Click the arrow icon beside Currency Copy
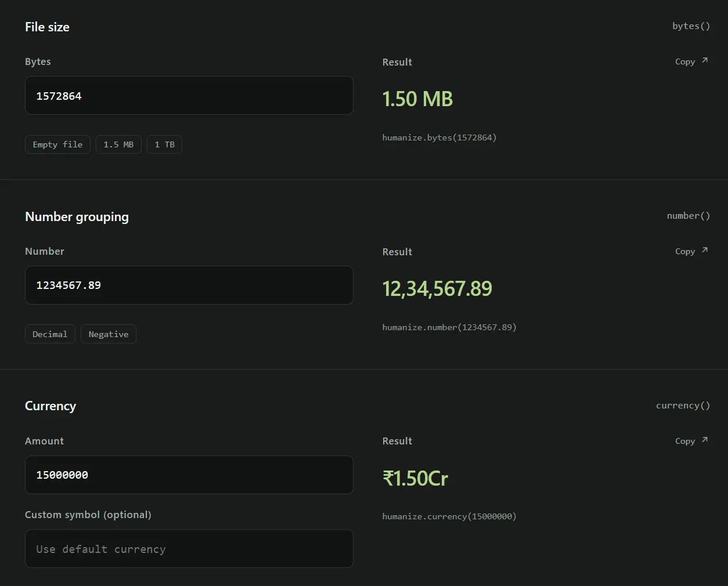Viewport: 728px width, 586px height. coord(705,440)
